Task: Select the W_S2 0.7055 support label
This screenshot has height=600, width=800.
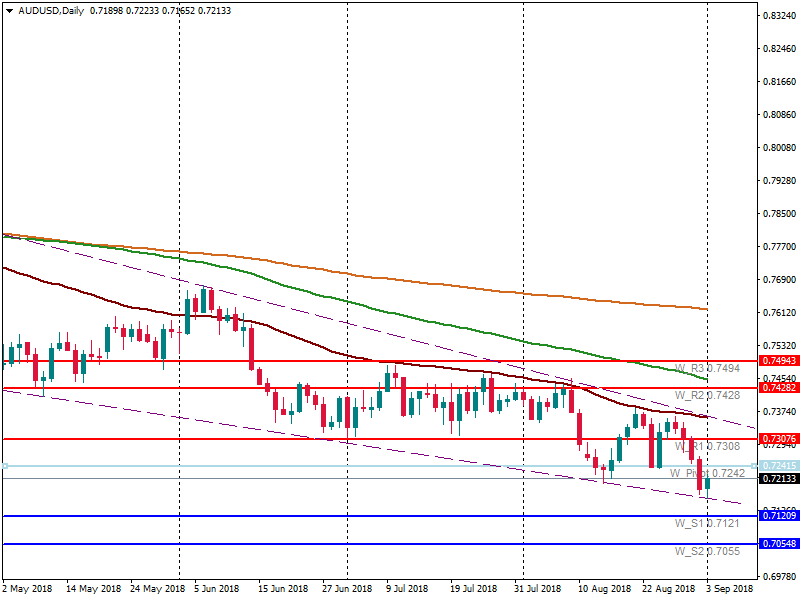Action: pyautogui.click(x=707, y=552)
